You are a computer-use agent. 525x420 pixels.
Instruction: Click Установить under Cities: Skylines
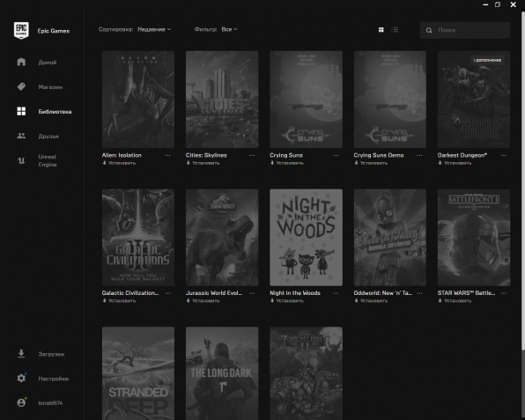pos(203,163)
